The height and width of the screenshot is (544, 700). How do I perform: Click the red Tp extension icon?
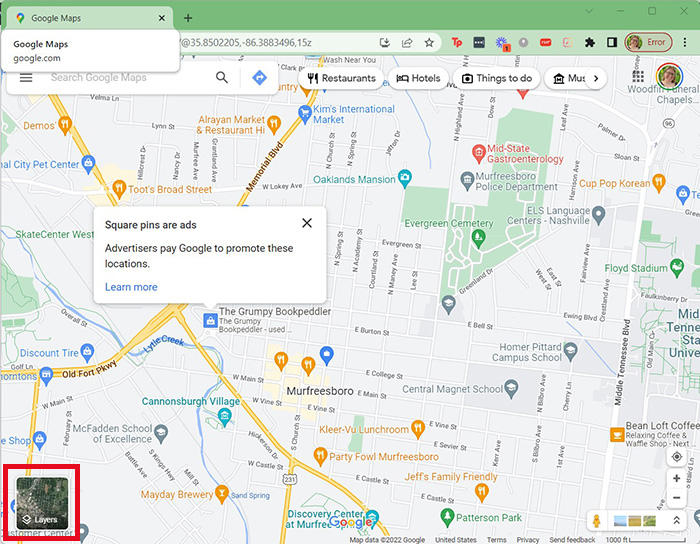[x=456, y=42]
